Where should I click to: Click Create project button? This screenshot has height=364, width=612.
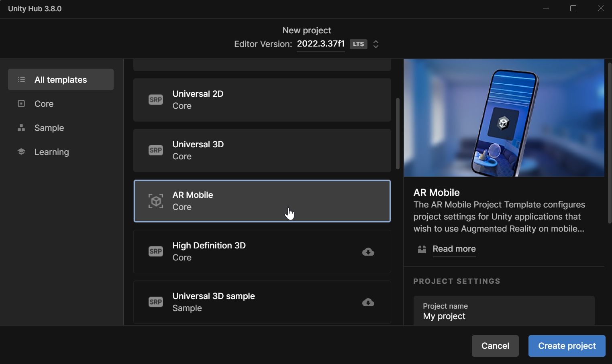coord(567,346)
